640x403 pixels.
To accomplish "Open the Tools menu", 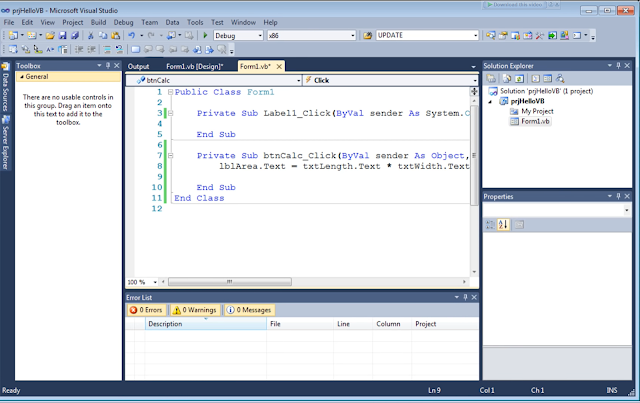I will [x=195, y=22].
